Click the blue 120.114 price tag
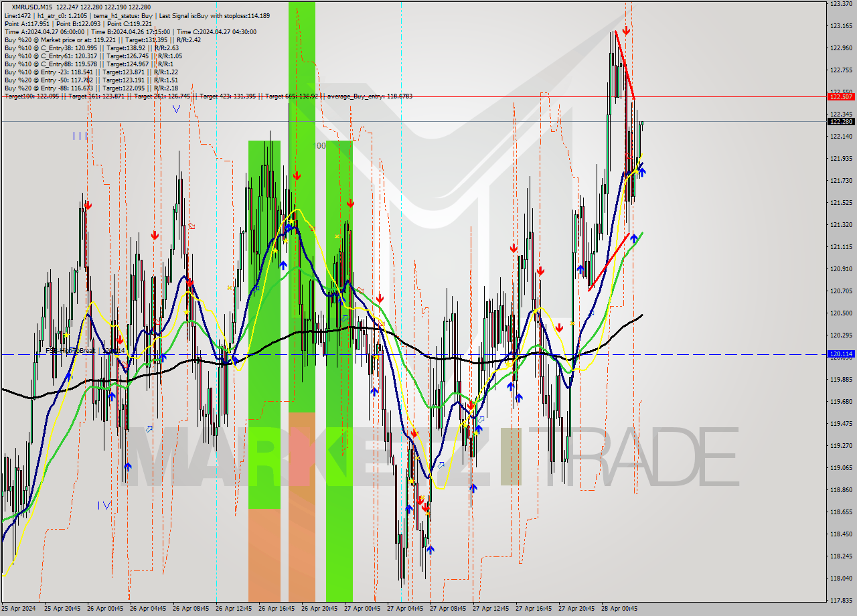 (x=841, y=354)
